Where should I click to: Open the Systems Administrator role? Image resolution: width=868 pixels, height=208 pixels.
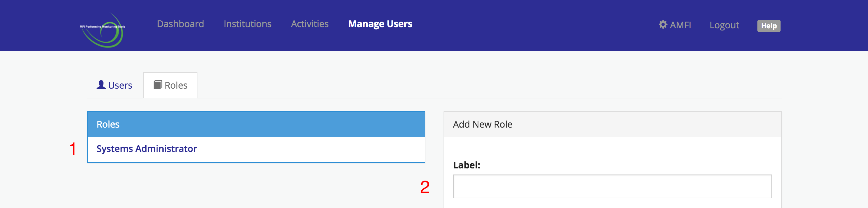[x=147, y=149]
